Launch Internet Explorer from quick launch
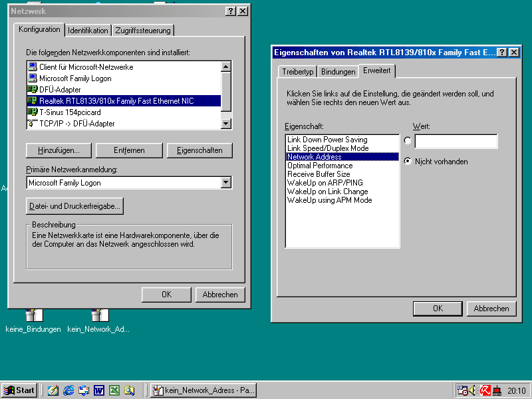This screenshot has width=532, height=399. [x=68, y=390]
